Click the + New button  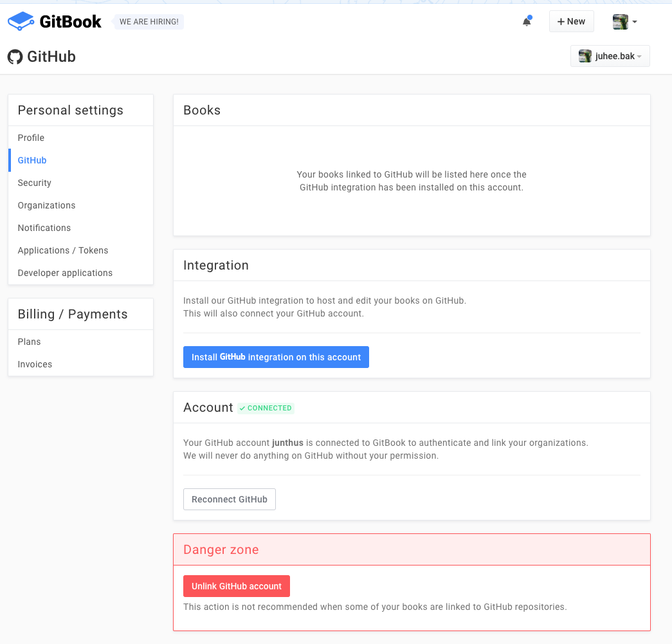571,21
